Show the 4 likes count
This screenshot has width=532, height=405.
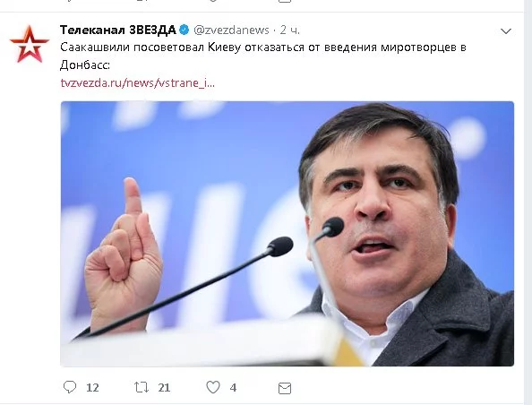[x=233, y=388]
